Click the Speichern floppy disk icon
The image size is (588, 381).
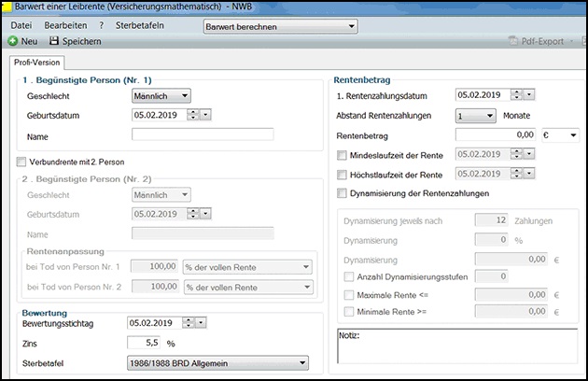pyautogui.click(x=54, y=42)
